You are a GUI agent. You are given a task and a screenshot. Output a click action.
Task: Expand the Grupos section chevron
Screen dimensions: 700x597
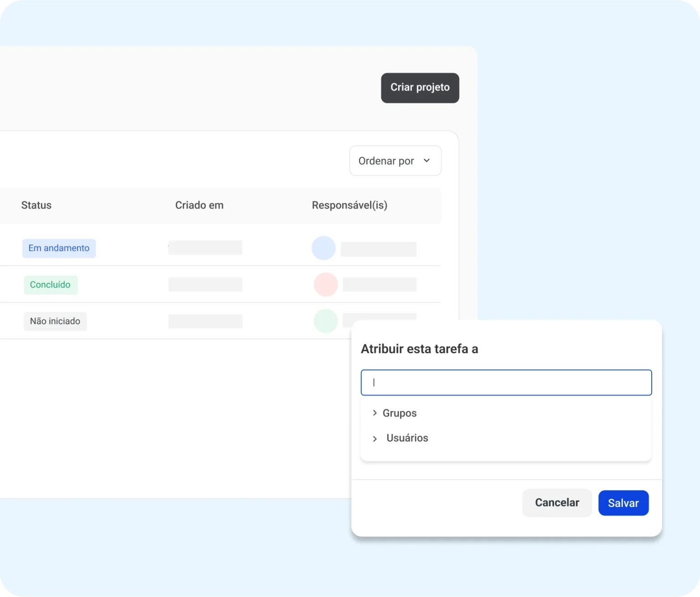(x=375, y=413)
